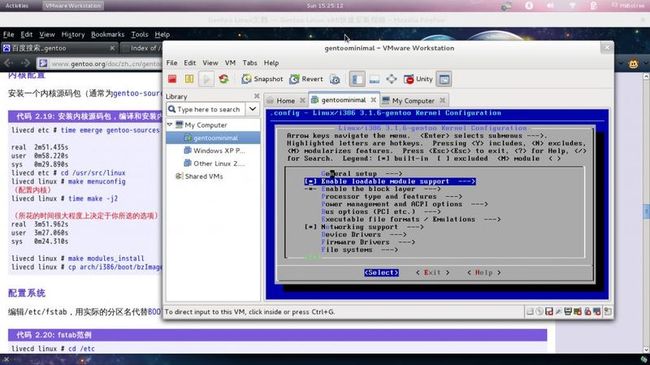Click the CD/DVD drive status icon
The height and width of the screenshot is (365, 650).
click(539, 311)
